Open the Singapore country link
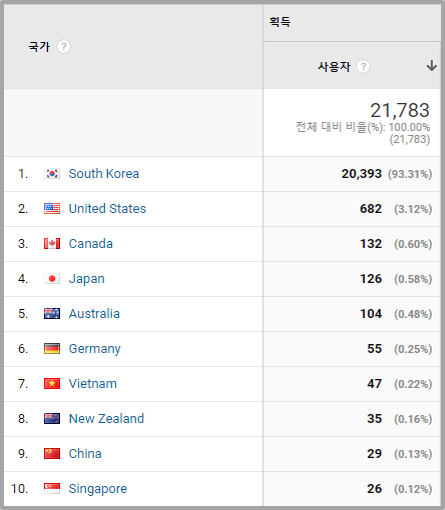This screenshot has height=510, width=445. click(x=98, y=489)
